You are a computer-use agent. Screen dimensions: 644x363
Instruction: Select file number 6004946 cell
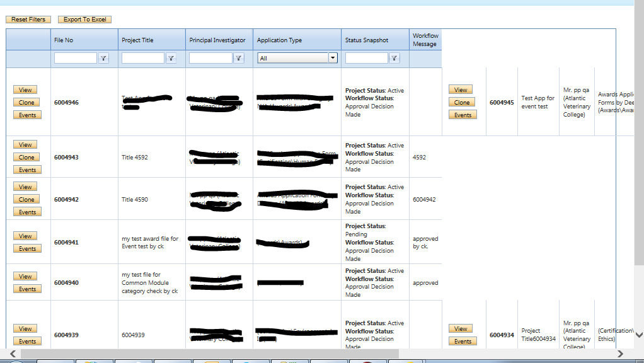pos(66,102)
